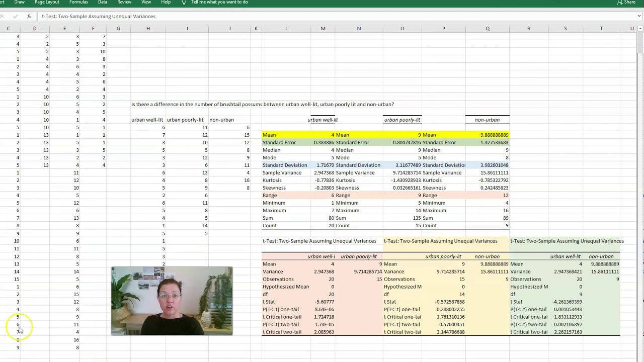Viewport: 644px width, 362px height.
Task: Click inside the formula bar text
Action: pyautogui.click(x=99, y=16)
